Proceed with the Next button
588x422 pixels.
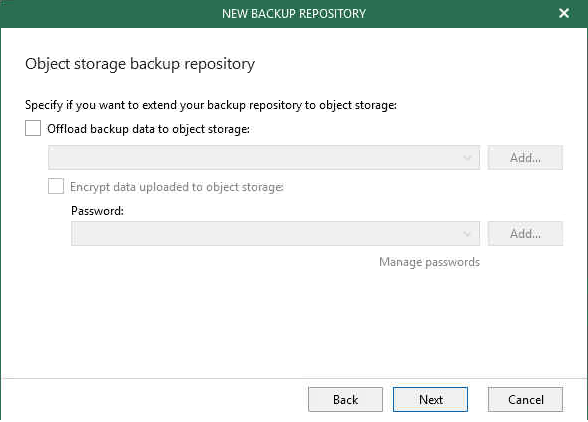click(x=430, y=399)
